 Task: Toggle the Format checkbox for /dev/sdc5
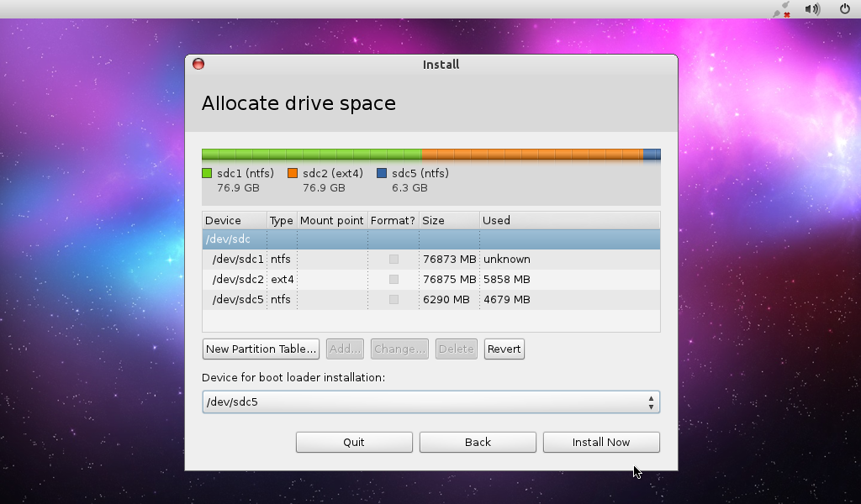(x=394, y=300)
